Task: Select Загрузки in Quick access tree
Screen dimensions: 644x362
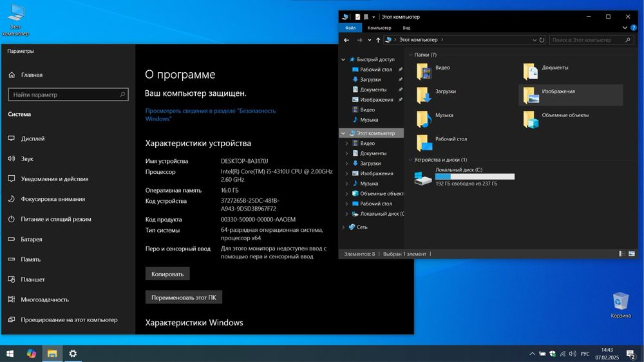Action: [x=370, y=80]
